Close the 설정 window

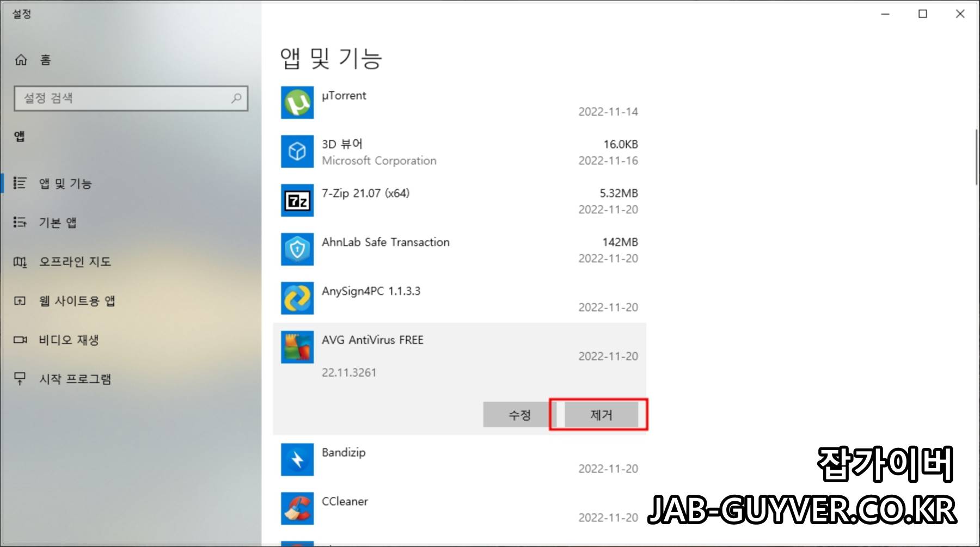[960, 14]
